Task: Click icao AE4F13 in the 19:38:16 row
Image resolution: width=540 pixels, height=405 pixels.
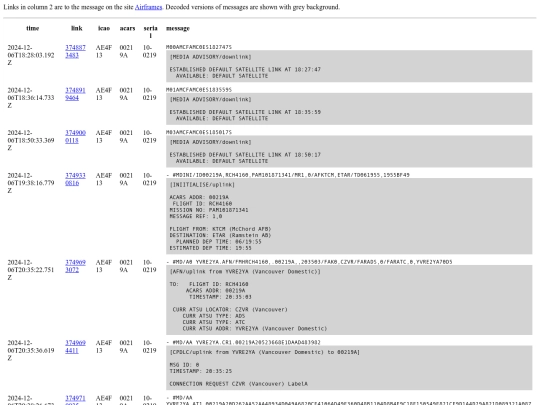Action: (x=104, y=179)
